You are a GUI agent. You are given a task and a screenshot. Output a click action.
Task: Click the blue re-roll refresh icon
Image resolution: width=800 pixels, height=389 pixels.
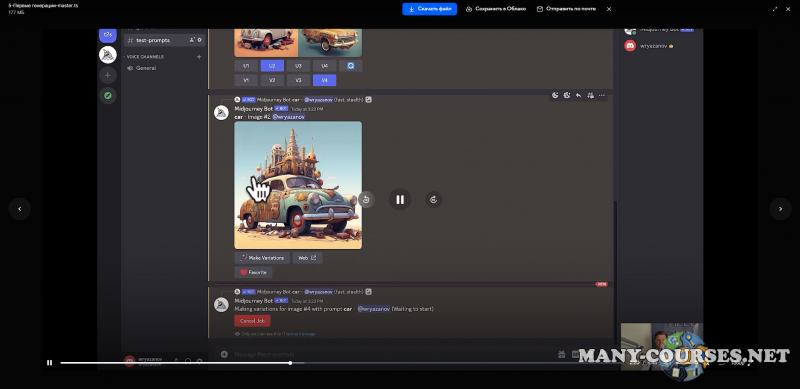click(351, 66)
